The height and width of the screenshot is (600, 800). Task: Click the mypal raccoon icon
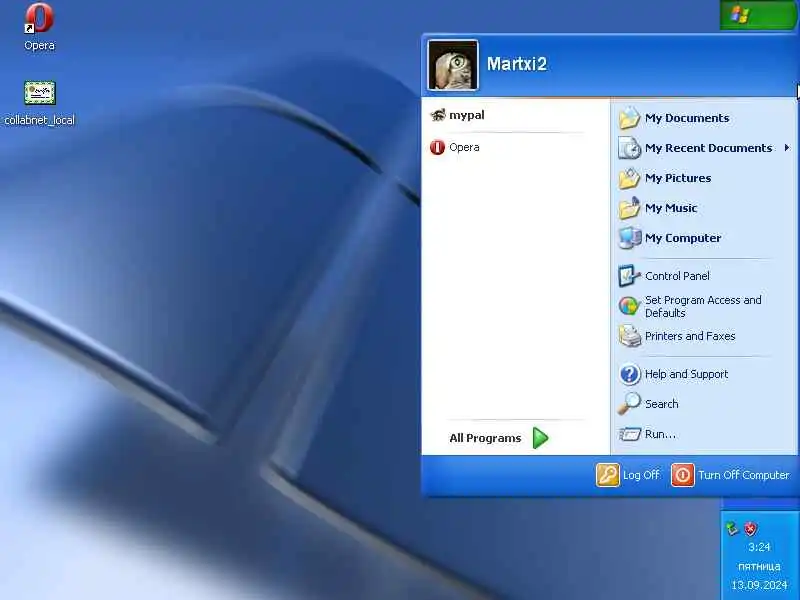438,115
